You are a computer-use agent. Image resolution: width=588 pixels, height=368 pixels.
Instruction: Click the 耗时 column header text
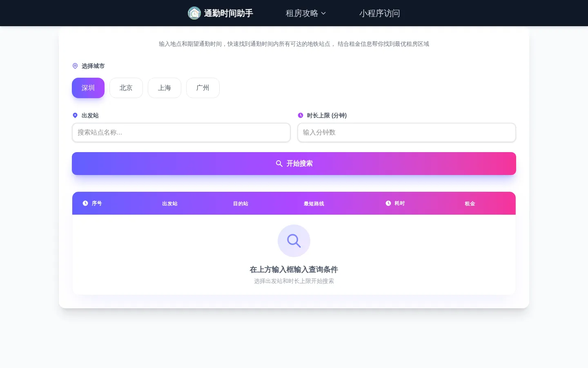(400, 203)
